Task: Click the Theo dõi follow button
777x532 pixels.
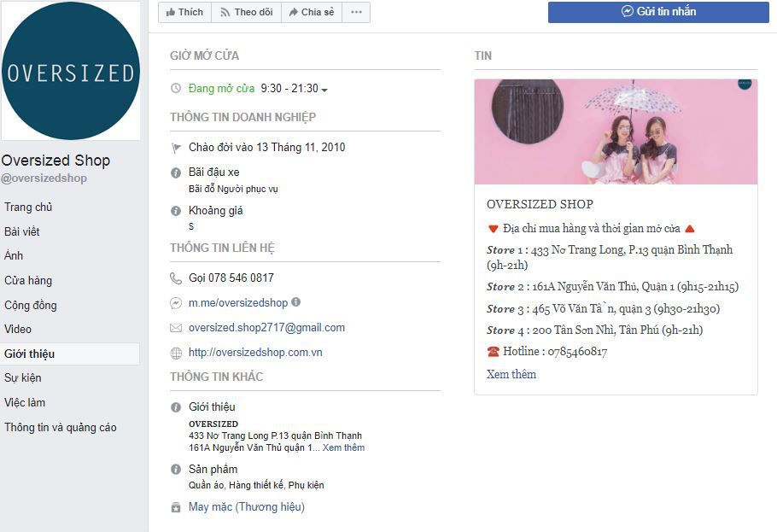Action: tap(246, 13)
